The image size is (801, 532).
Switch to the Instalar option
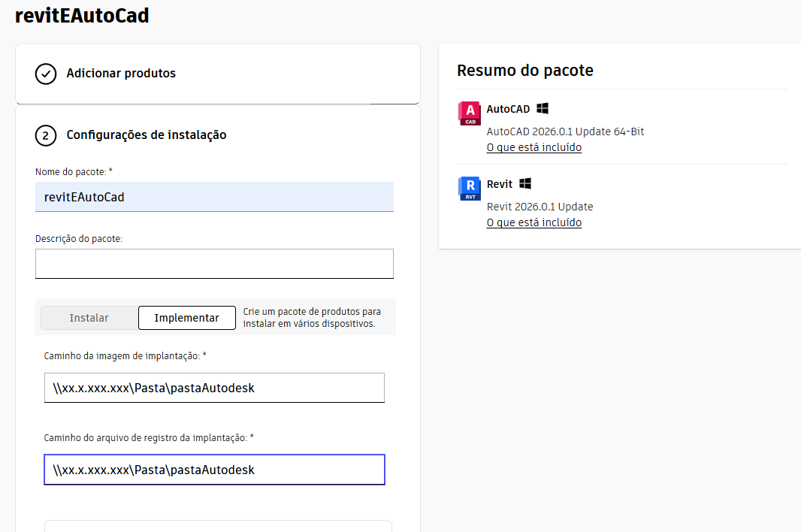pos(89,318)
